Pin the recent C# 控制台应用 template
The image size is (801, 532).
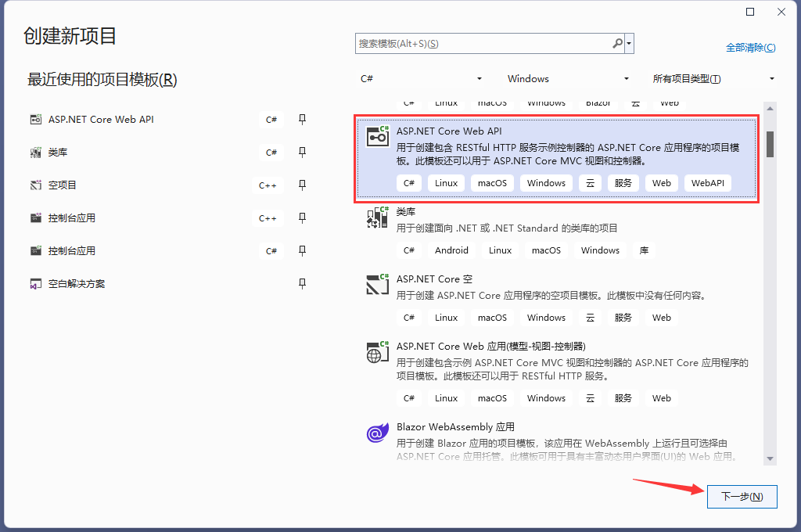303,251
